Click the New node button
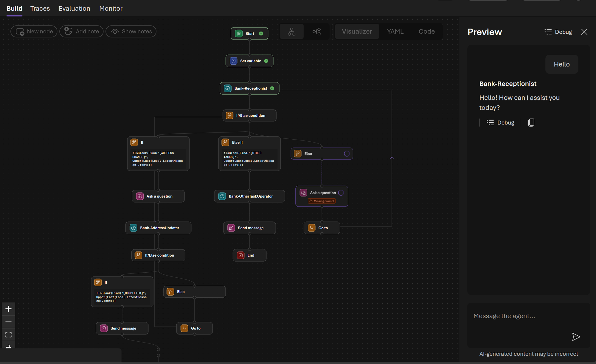The width and height of the screenshot is (596, 364). (34, 32)
